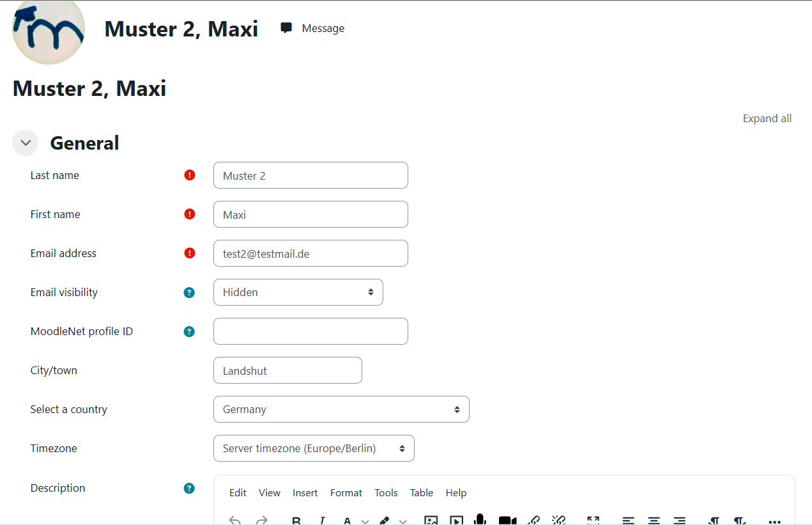Click the City/town input field
812x525 pixels.
click(x=287, y=370)
